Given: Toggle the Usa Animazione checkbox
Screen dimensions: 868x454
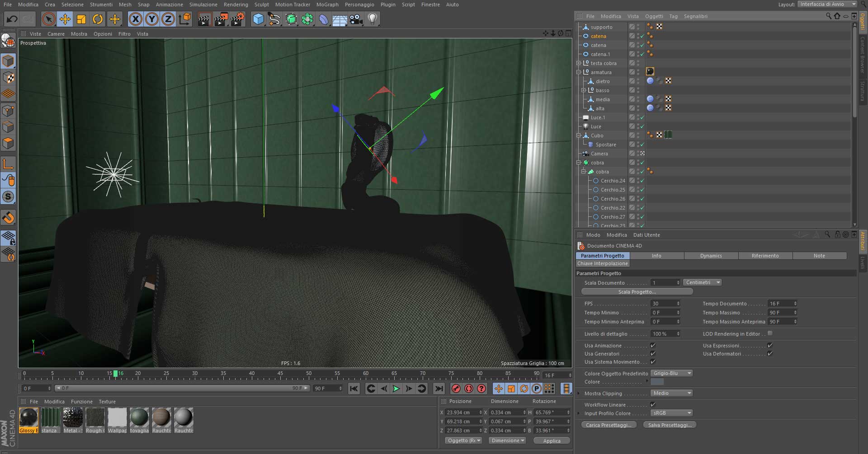Looking at the screenshot, I should click(x=653, y=346).
